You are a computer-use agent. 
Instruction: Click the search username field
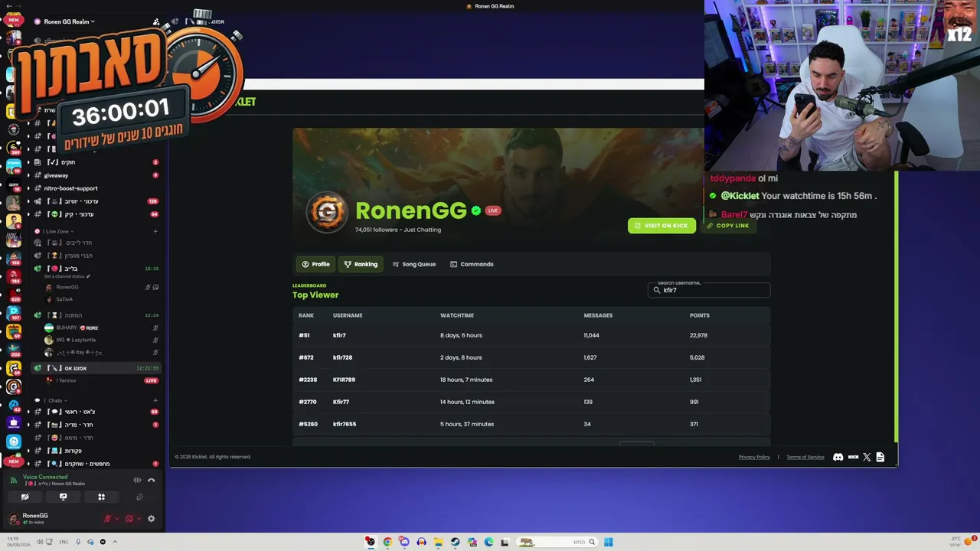click(709, 290)
